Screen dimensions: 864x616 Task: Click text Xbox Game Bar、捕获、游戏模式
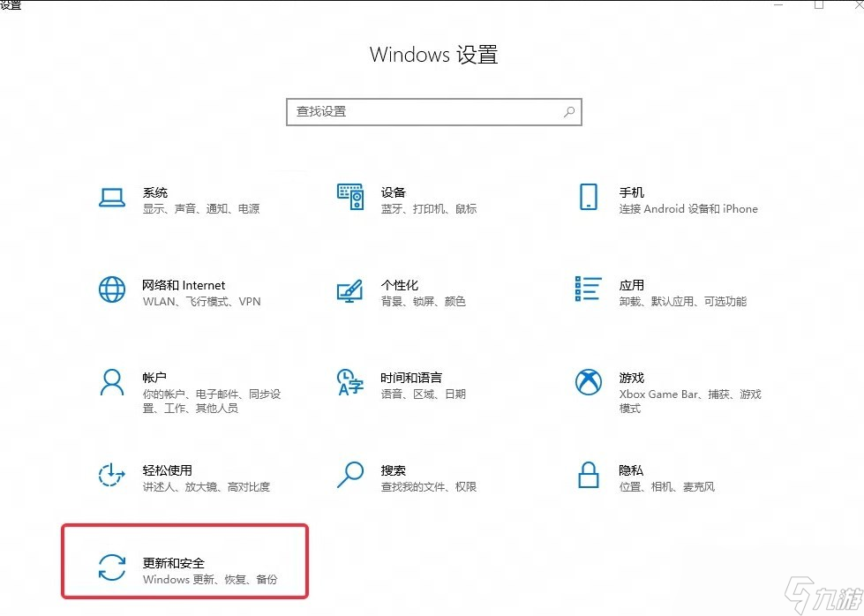coord(690,402)
